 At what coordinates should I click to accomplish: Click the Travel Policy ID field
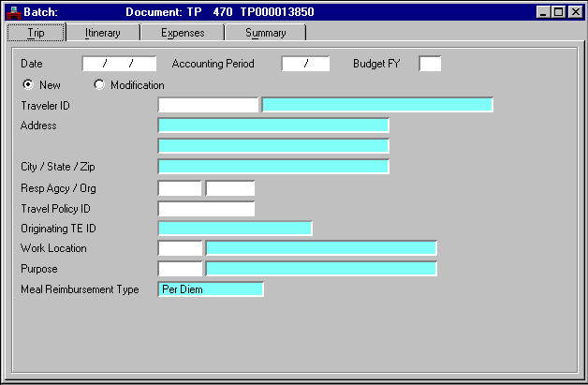tap(206, 208)
